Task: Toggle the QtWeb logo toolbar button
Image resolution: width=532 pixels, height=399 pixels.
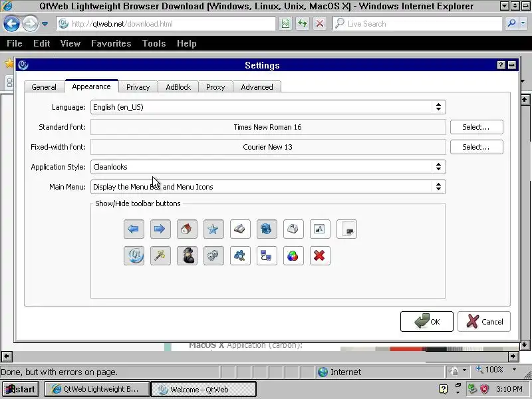Action: [x=134, y=255]
